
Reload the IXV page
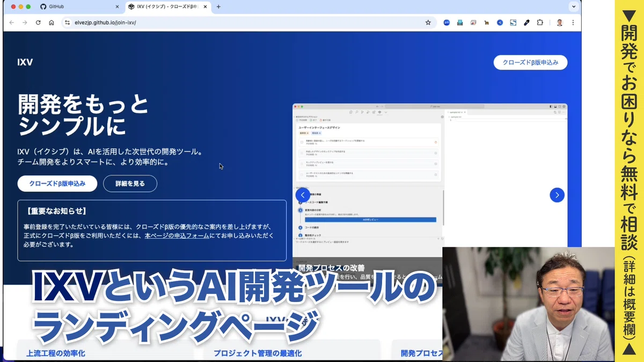[38, 23]
